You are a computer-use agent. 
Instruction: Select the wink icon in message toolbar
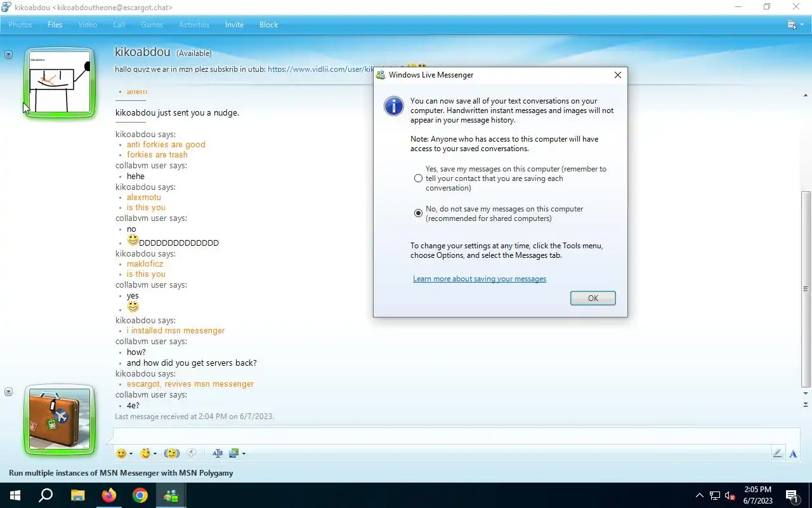(x=145, y=453)
